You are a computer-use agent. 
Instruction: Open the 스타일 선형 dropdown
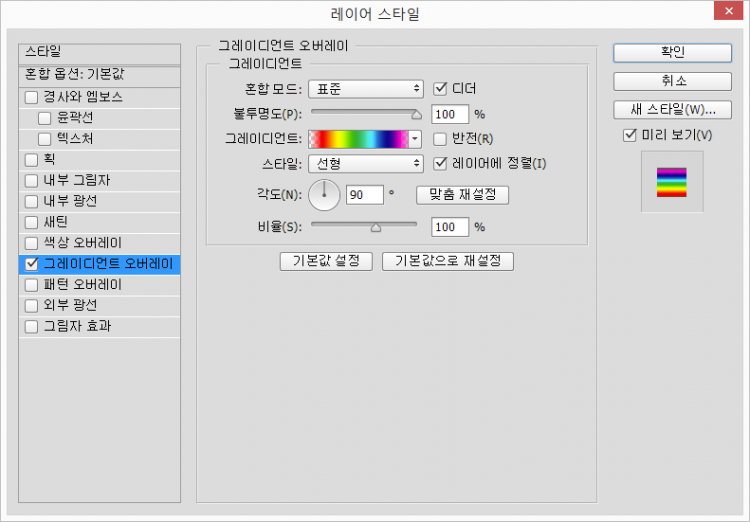coord(366,164)
